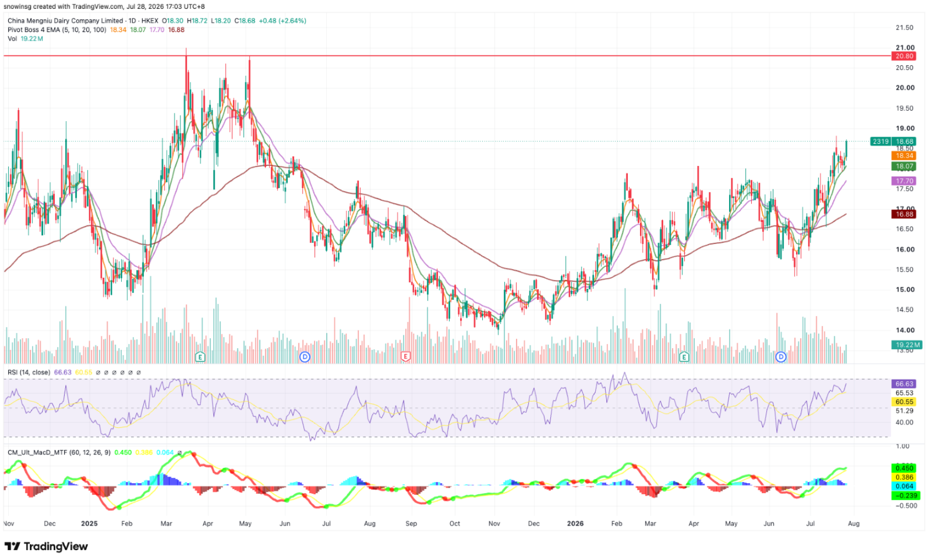Click the high value H18.72 in legend
This screenshot has height=560, width=929.
[197, 21]
